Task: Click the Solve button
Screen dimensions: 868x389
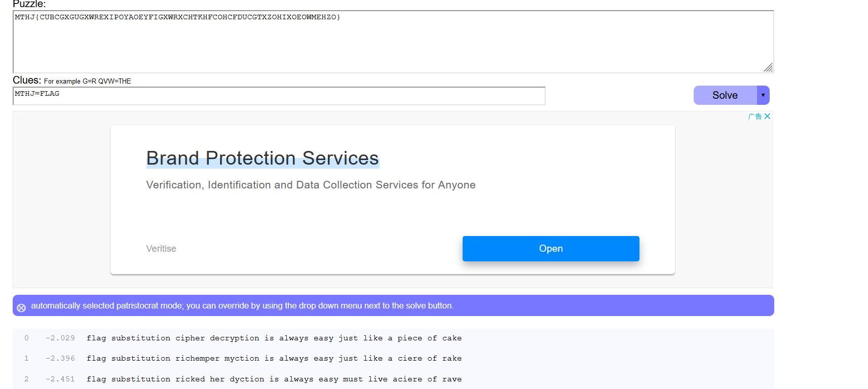Action: (x=725, y=95)
